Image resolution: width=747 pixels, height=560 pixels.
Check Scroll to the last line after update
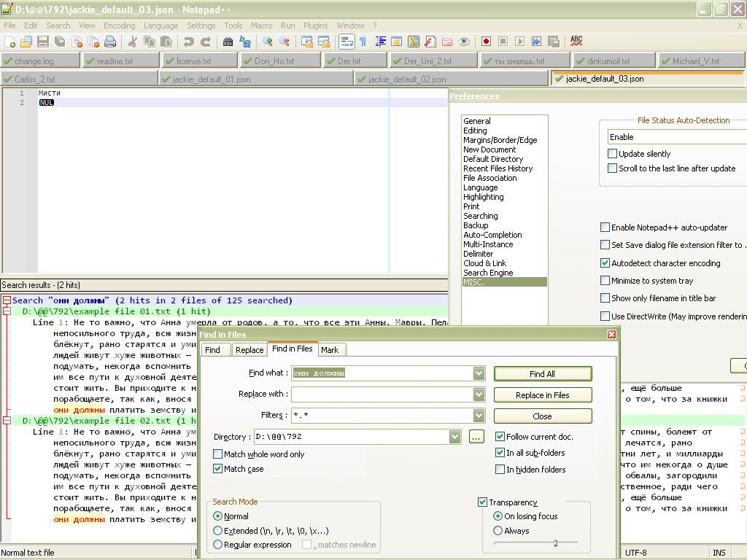pyautogui.click(x=613, y=168)
